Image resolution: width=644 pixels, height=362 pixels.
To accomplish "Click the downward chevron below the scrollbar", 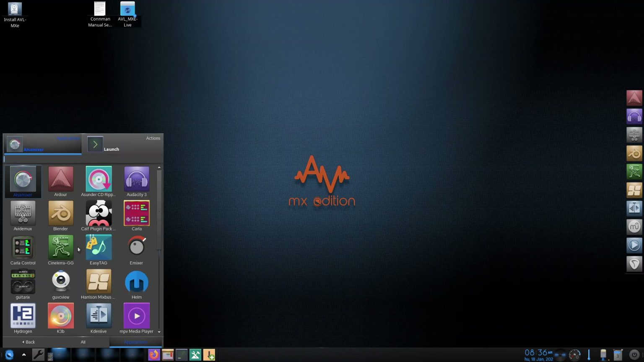I will point(159,331).
